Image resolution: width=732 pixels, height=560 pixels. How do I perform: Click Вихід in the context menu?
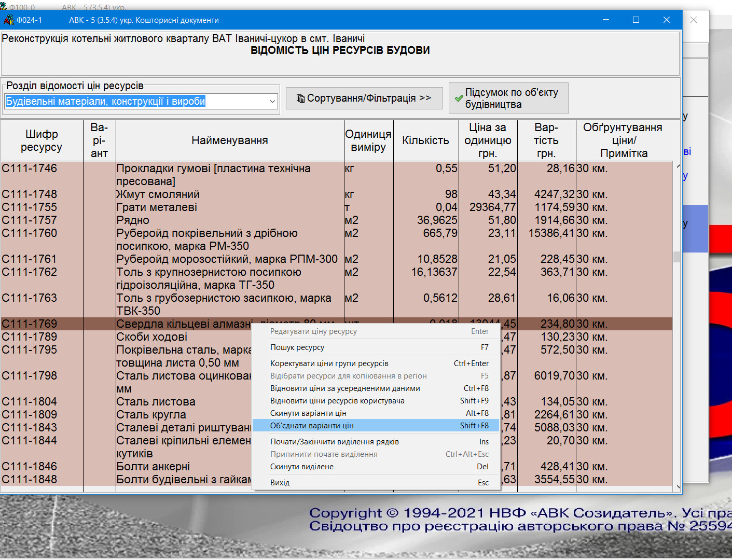click(376, 483)
